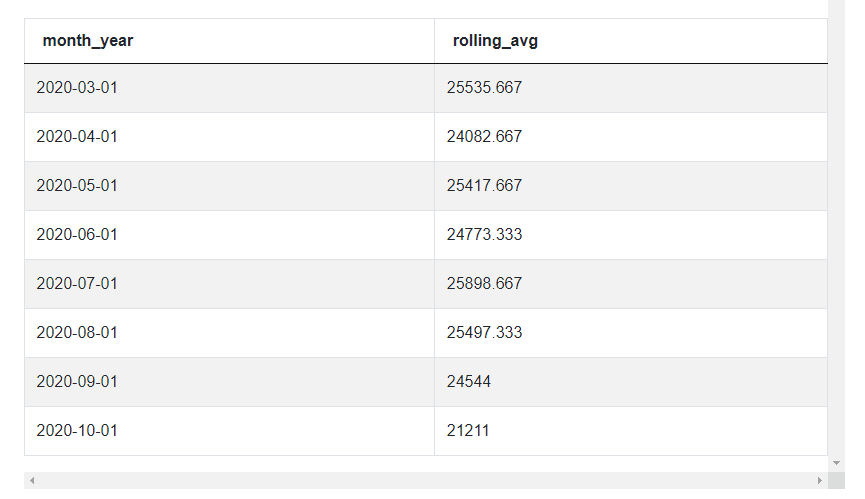
Task: Select the 24082.667 value cell
Action: point(484,137)
